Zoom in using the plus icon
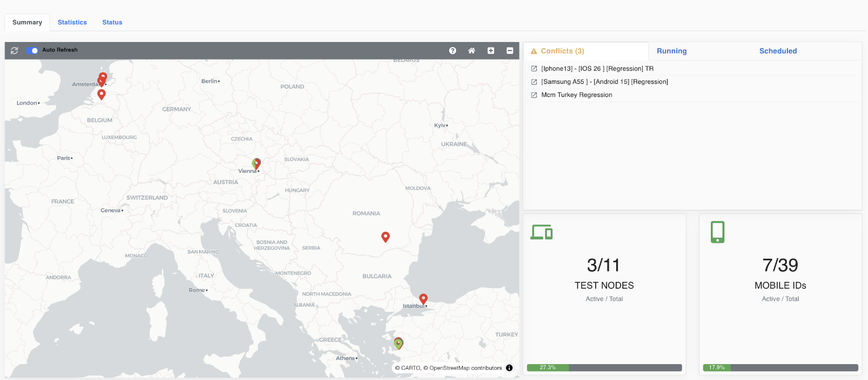 click(x=491, y=50)
